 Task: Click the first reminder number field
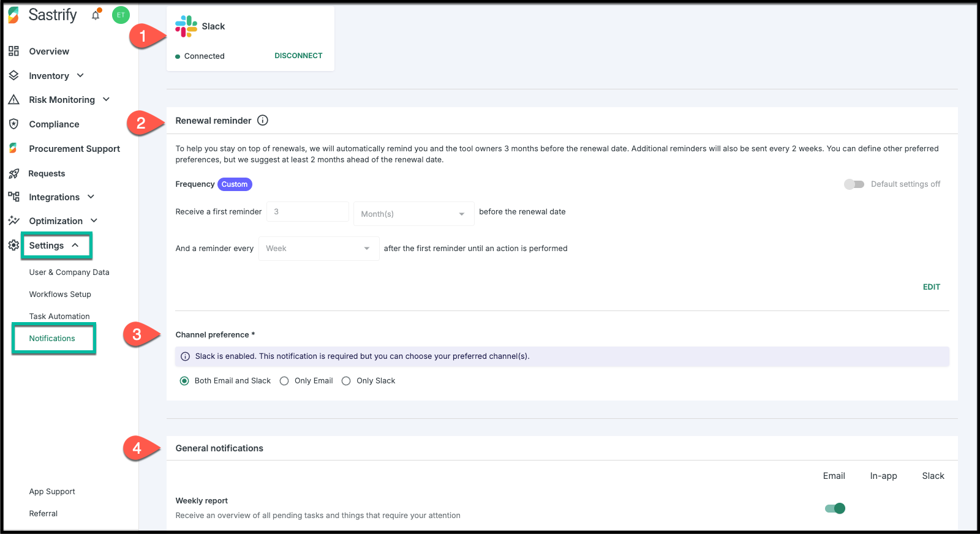coord(307,212)
